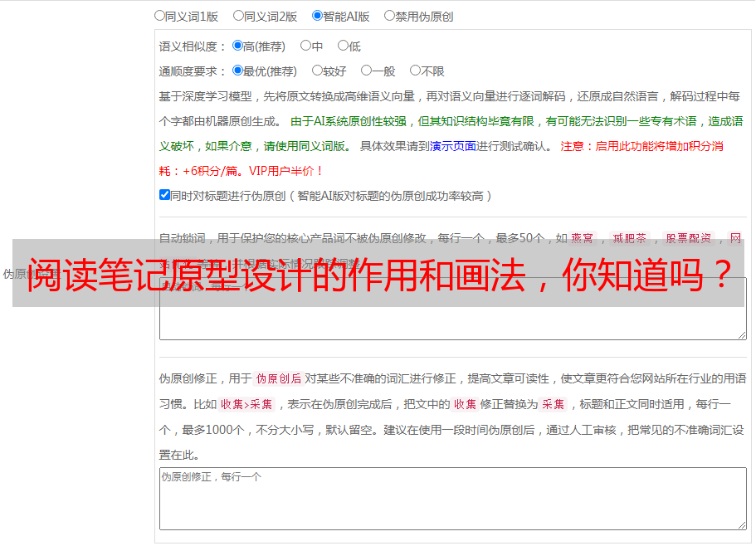Click the 股票配资 example tag

(689, 238)
